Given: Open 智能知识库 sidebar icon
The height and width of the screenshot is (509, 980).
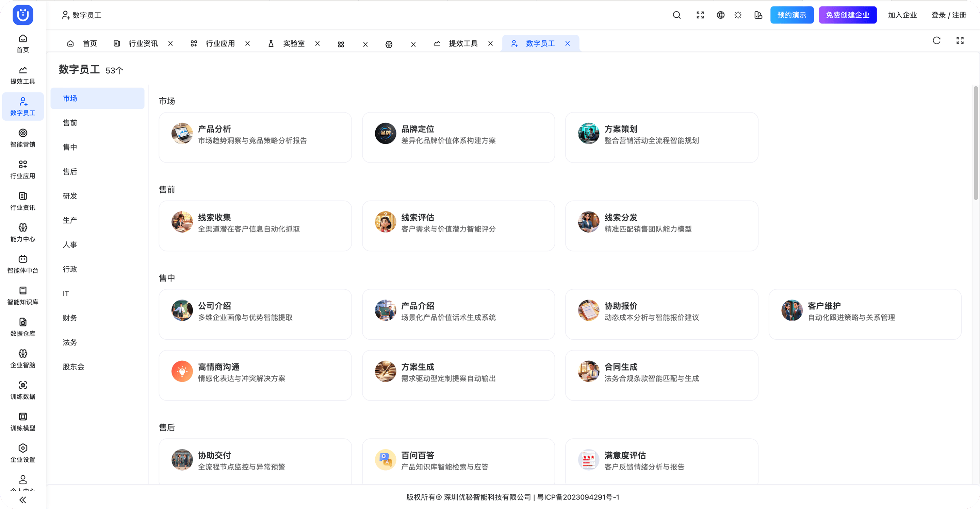Looking at the screenshot, I should pos(23,296).
